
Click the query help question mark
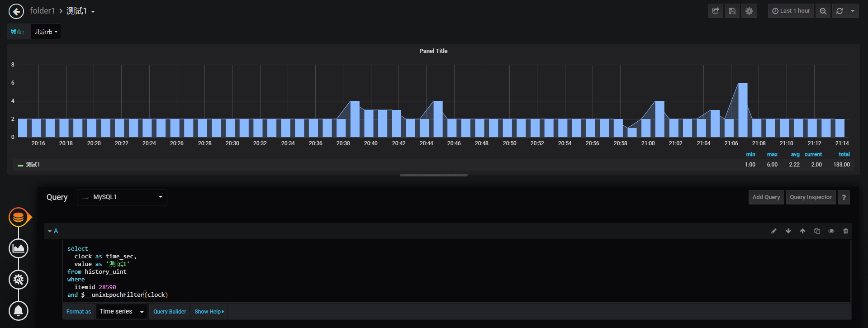tap(844, 197)
